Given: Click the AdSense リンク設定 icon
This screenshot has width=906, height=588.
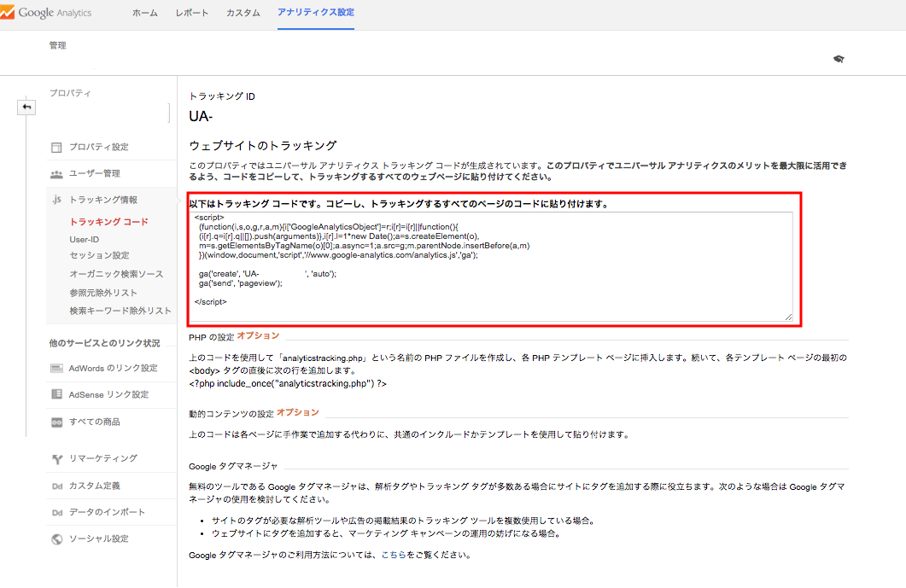Looking at the screenshot, I should 56,394.
